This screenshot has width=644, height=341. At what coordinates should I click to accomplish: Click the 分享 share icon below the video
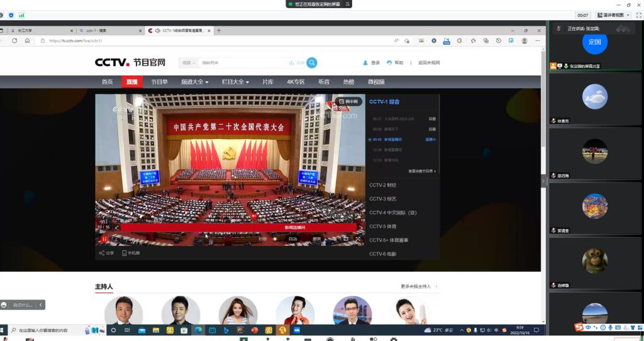[106, 253]
